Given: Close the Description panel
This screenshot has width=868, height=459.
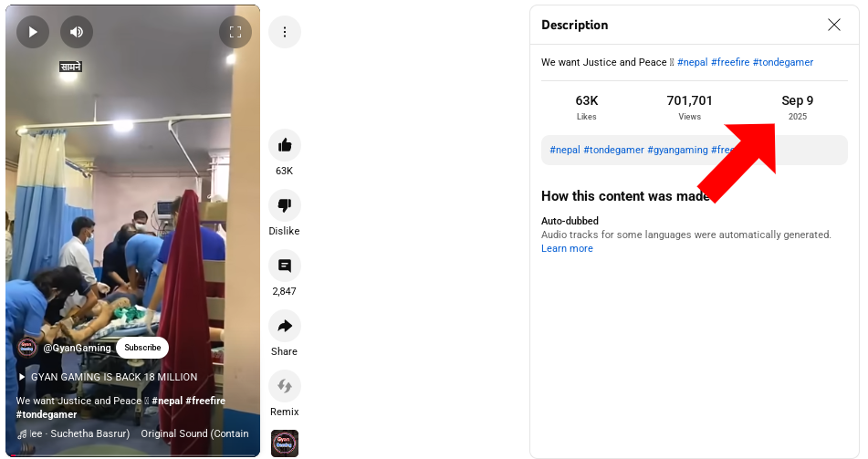Looking at the screenshot, I should 833,25.
